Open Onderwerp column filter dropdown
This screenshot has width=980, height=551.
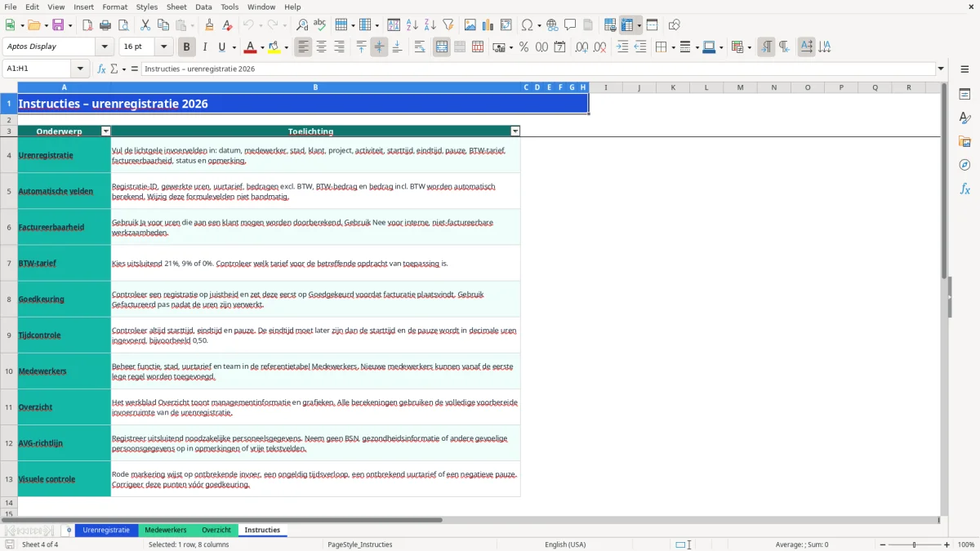coord(105,131)
